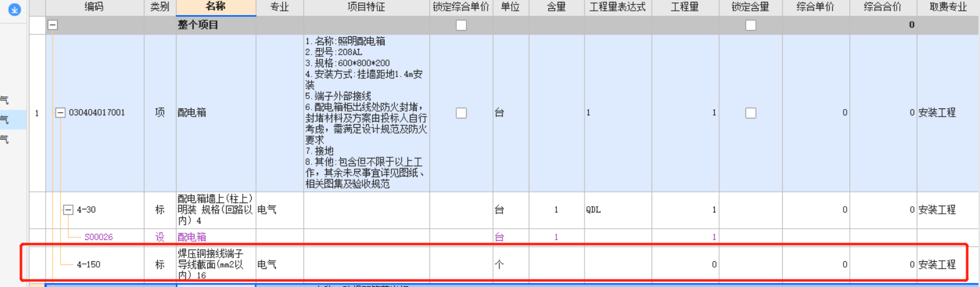This screenshot has width=980, height=287.
Task: Tick 锁定综合单价 checkbox for 配电箱 item
Action: (461, 113)
